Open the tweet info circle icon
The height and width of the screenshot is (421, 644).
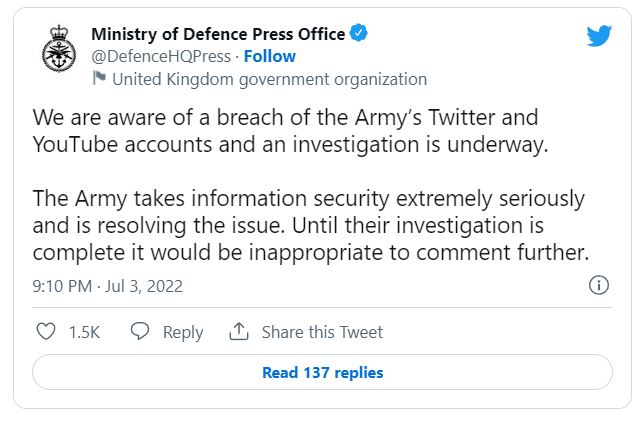tap(599, 285)
